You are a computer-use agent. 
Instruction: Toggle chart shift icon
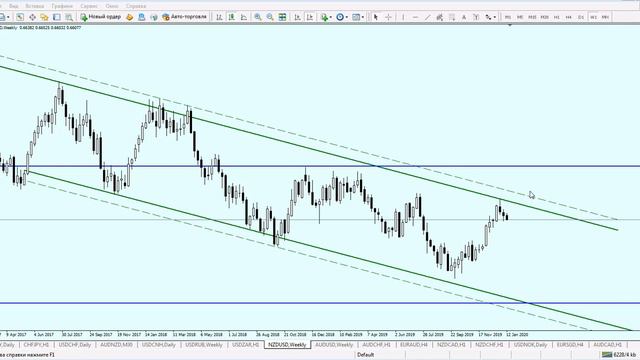click(310, 17)
